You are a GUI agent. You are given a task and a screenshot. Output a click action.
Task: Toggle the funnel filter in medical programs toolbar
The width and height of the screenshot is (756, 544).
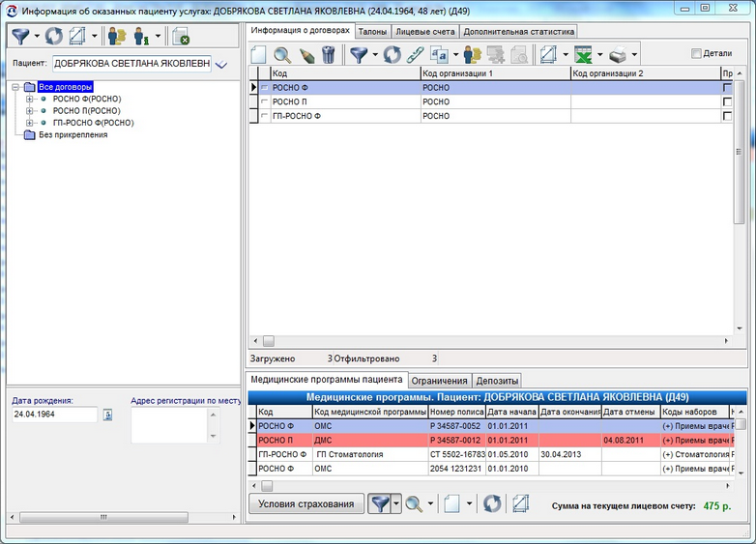coord(380,504)
